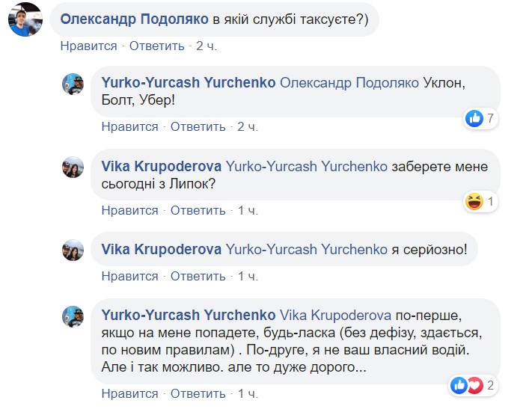The image size is (532, 415).
Task: Like Vika's 'я серйозно!' comment
Action: point(130,277)
